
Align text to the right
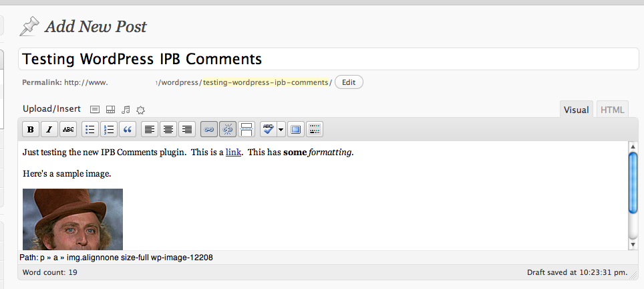coord(187,129)
